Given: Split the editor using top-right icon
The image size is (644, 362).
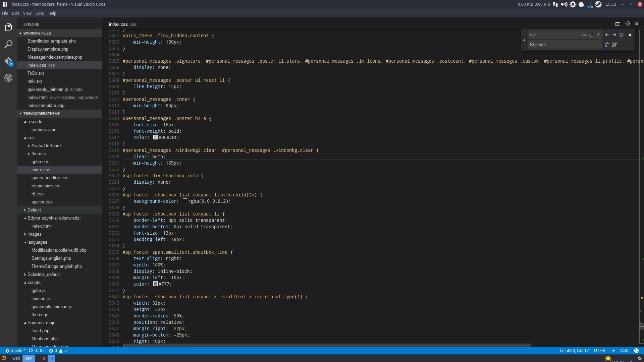Looking at the screenshot, I should (x=618, y=24).
